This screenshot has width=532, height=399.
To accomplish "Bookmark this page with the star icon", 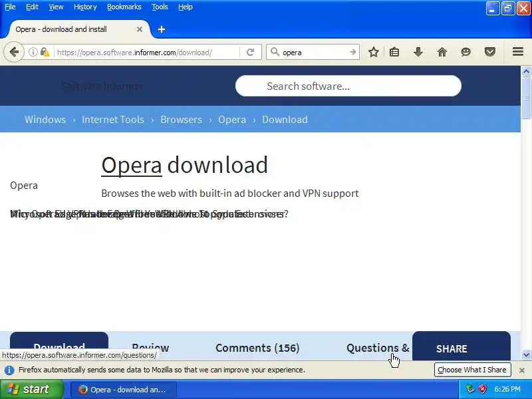I will 374,52.
